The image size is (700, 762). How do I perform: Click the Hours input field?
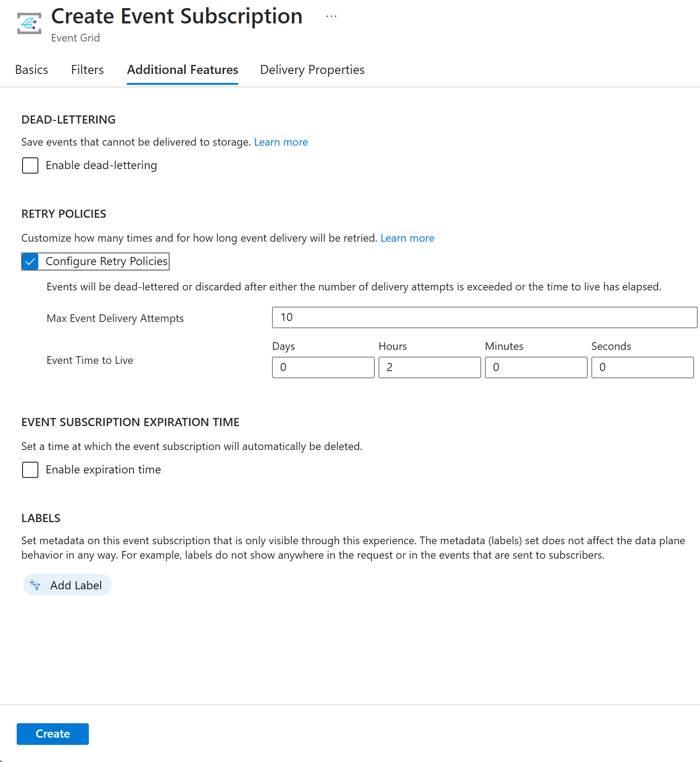point(430,367)
